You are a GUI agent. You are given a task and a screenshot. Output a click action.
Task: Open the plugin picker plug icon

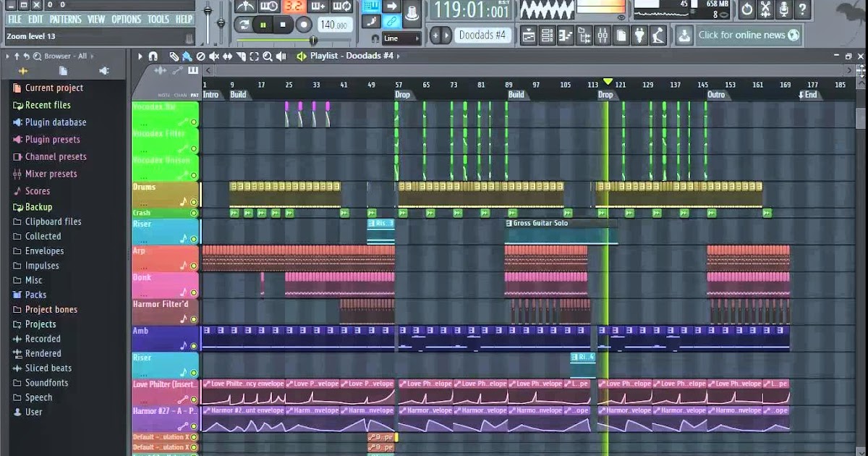coord(639,35)
